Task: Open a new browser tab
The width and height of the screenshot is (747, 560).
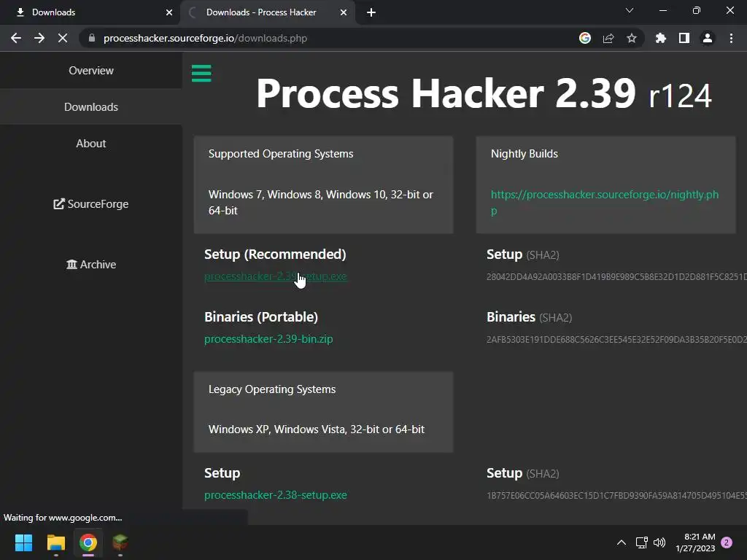Action: [371, 12]
